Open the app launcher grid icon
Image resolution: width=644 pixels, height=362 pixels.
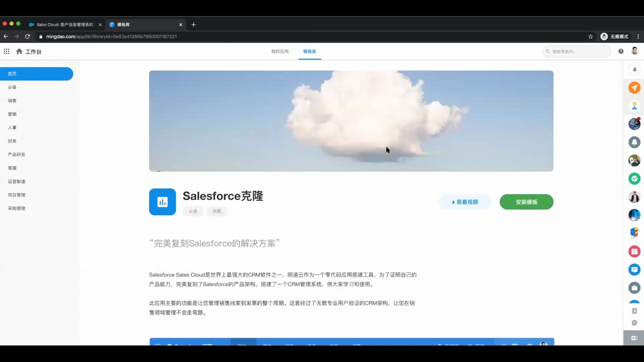pyautogui.click(x=6, y=51)
